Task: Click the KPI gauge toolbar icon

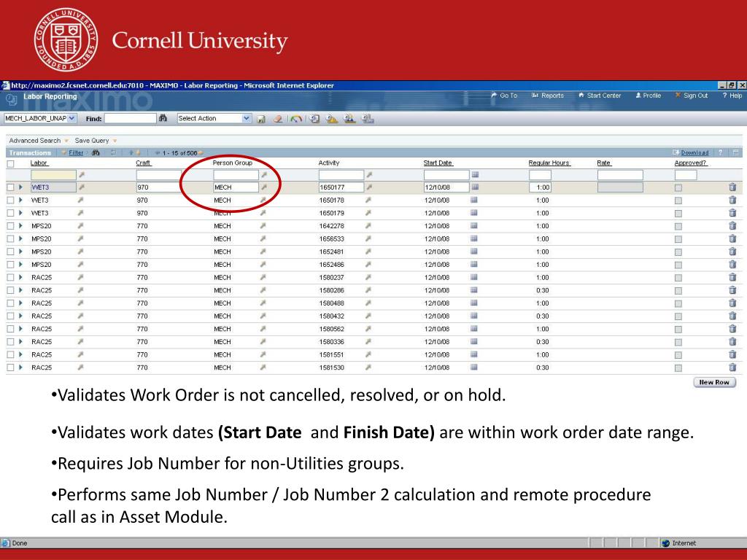Action: (x=296, y=119)
